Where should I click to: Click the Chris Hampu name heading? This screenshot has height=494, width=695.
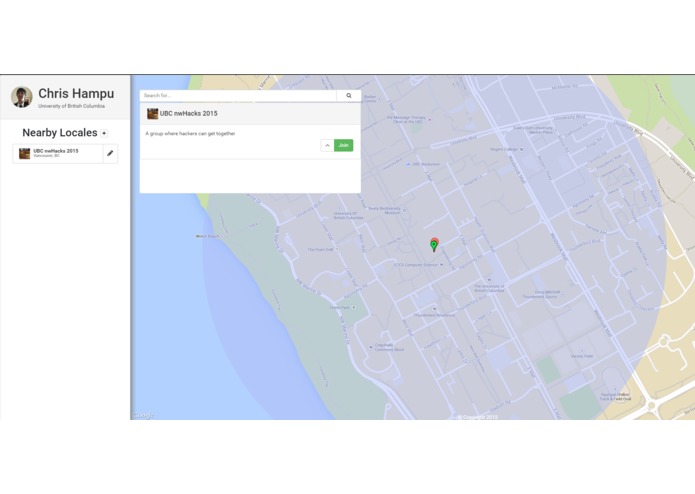pos(76,93)
